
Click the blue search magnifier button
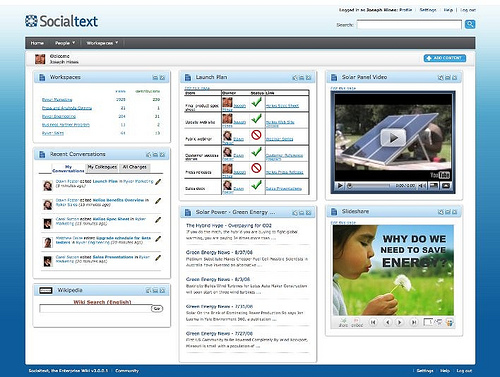(x=470, y=24)
